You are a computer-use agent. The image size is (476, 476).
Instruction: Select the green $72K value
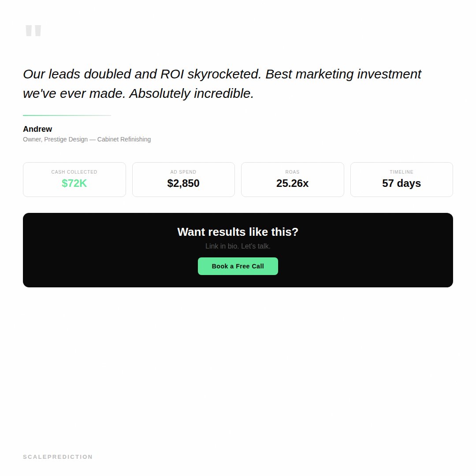coord(74,183)
